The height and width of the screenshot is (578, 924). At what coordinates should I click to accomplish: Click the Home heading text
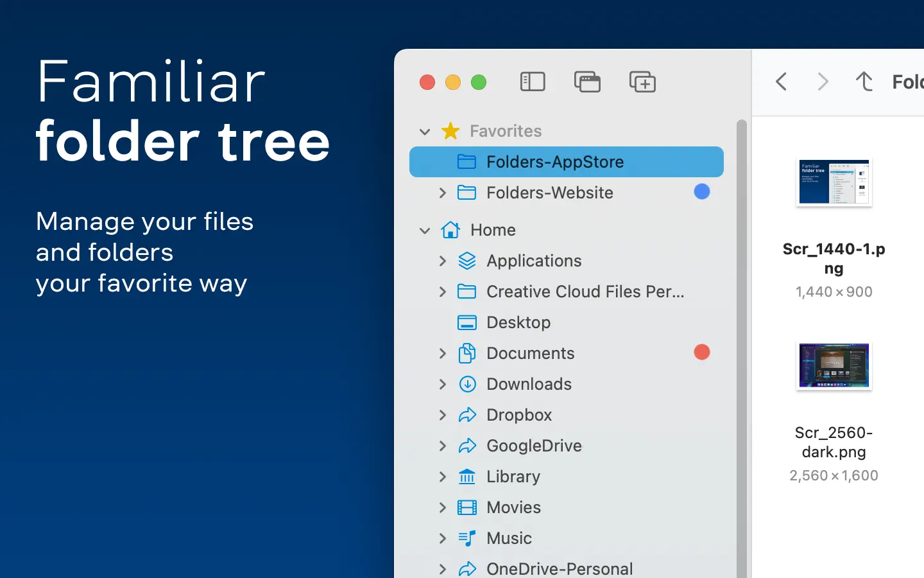click(x=493, y=230)
